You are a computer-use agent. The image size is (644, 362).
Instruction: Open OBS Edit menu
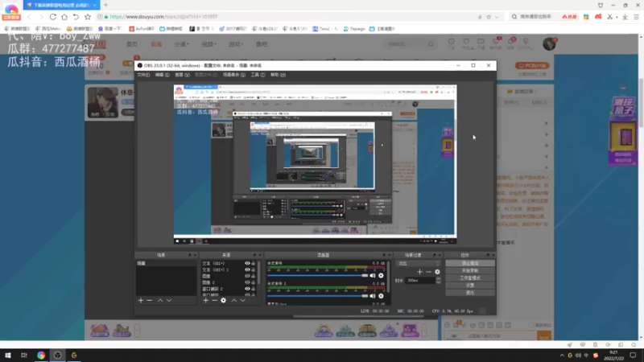[x=163, y=75]
